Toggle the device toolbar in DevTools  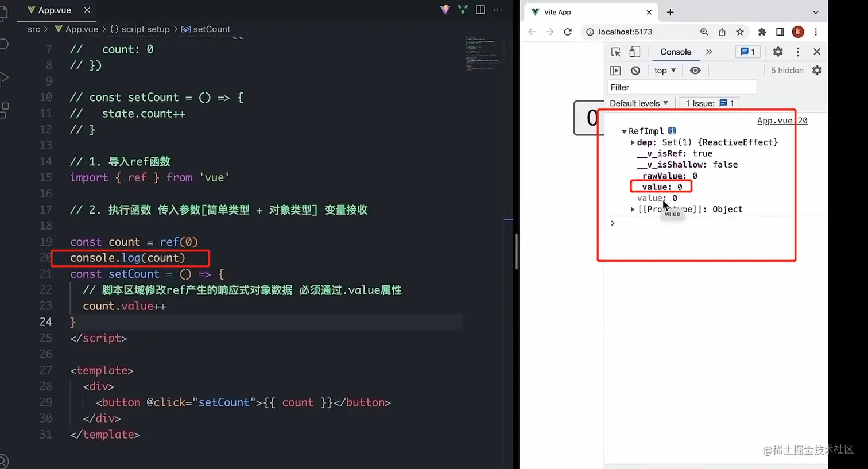pyautogui.click(x=634, y=52)
